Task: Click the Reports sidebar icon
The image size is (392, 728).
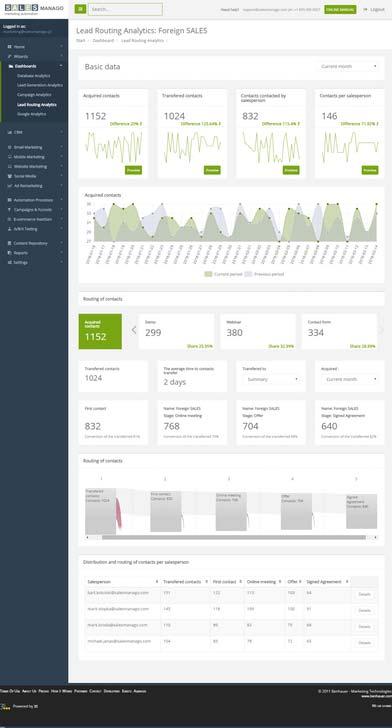Action: pyautogui.click(x=10, y=253)
